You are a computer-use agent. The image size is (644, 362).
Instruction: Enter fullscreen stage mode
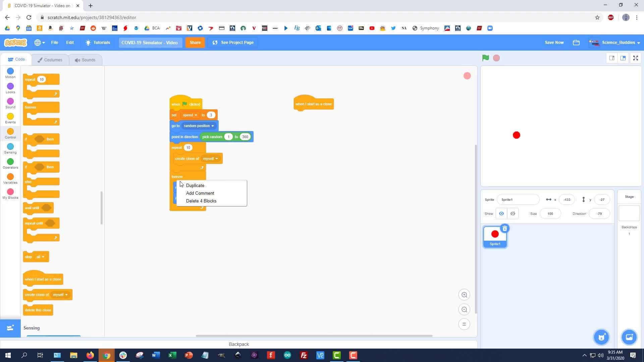(x=635, y=58)
